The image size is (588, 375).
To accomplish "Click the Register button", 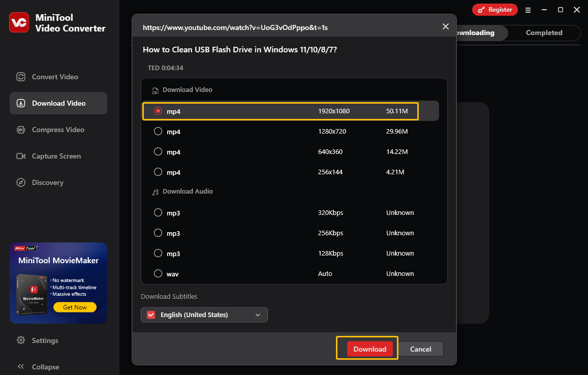I will (495, 10).
